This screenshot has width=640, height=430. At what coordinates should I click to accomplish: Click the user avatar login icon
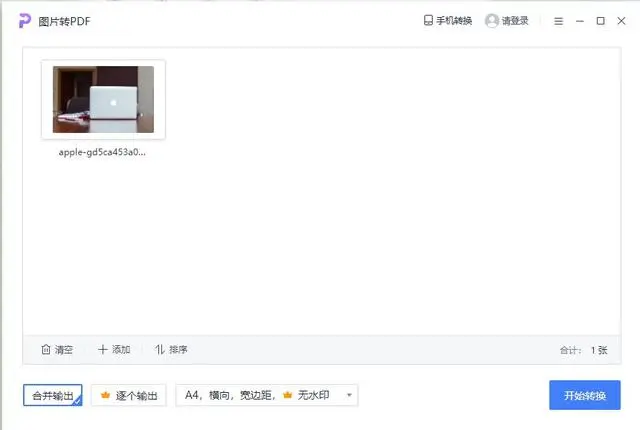click(492, 20)
